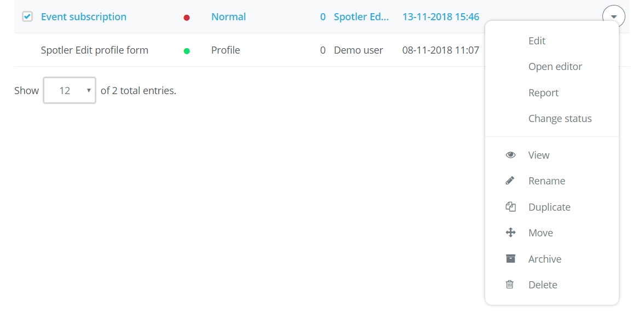The height and width of the screenshot is (319, 644).
Task: Uncheck the Event subscription row checkbox
Action: point(27,17)
